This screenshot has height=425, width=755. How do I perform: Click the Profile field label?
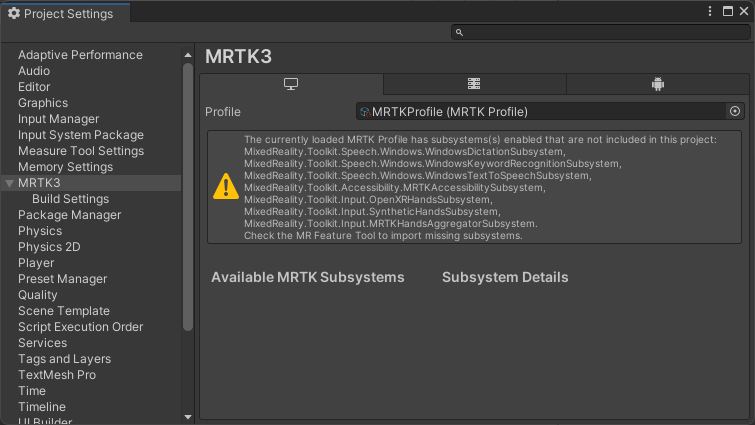pos(222,112)
